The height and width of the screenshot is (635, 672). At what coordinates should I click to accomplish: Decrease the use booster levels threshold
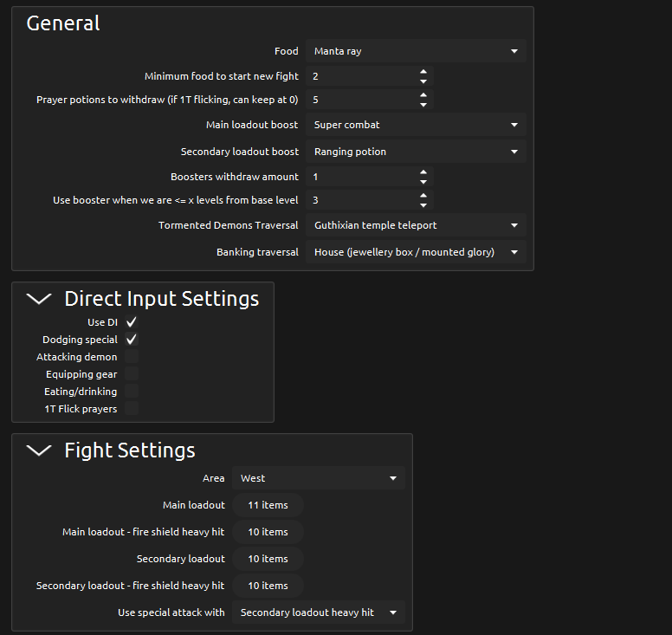pos(423,205)
